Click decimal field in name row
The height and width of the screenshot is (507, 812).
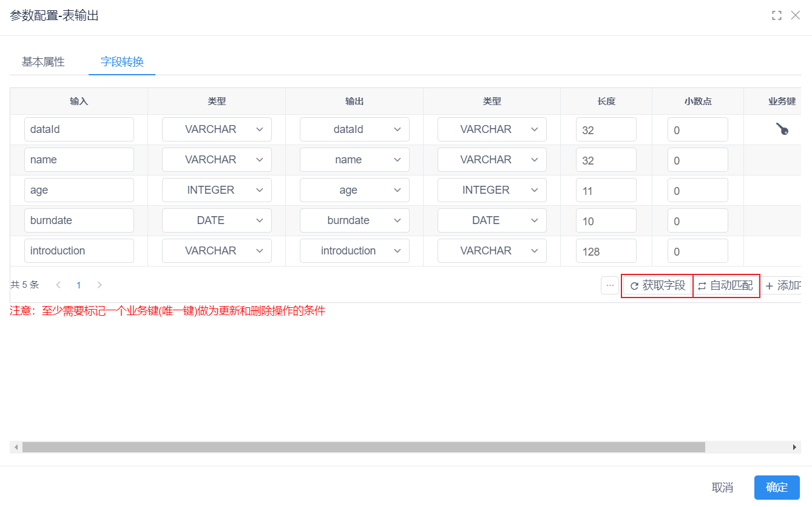(698, 160)
